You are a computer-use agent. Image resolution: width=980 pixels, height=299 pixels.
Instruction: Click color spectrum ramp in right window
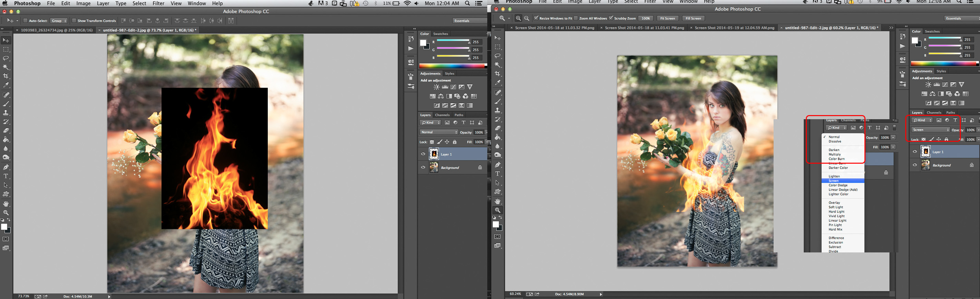coord(944,63)
